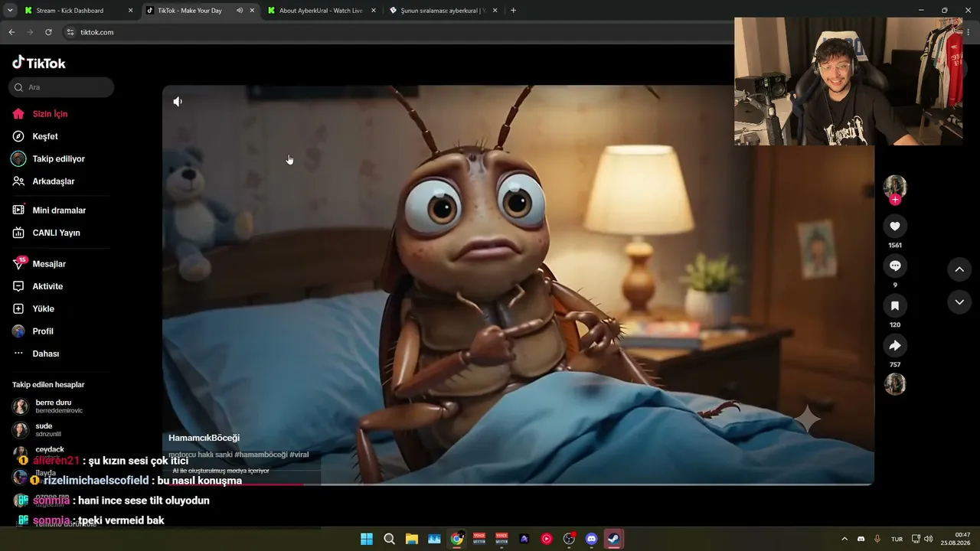Click the share count 757

(x=895, y=364)
